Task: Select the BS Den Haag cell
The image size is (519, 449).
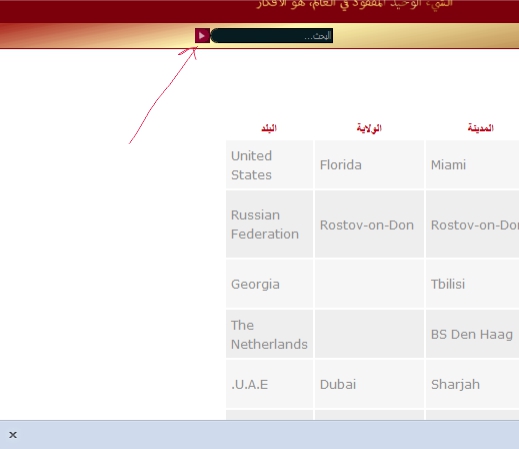Action: click(x=472, y=334)
